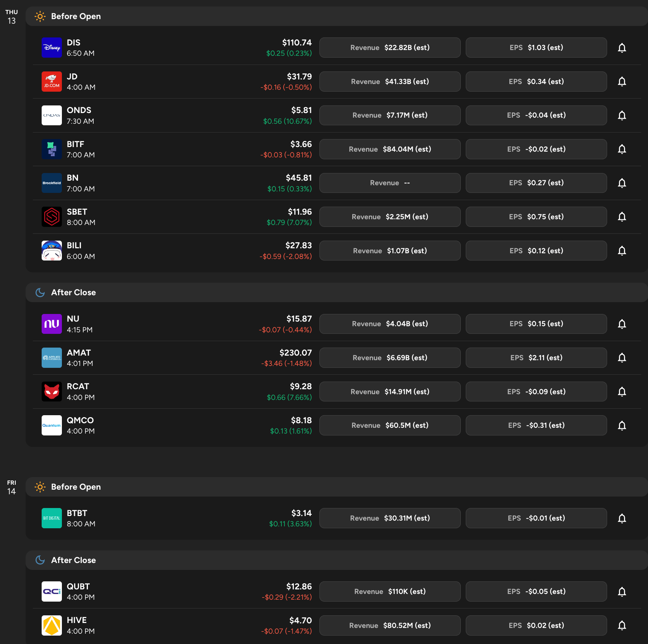Viewport: 648px width, 644px height.
Task: Select Thursday After Close section header
Action: click(x=337, y=292)
